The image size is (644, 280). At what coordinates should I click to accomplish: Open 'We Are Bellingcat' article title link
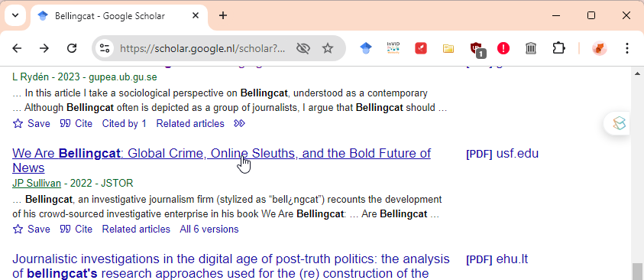(x=222, y=161)
